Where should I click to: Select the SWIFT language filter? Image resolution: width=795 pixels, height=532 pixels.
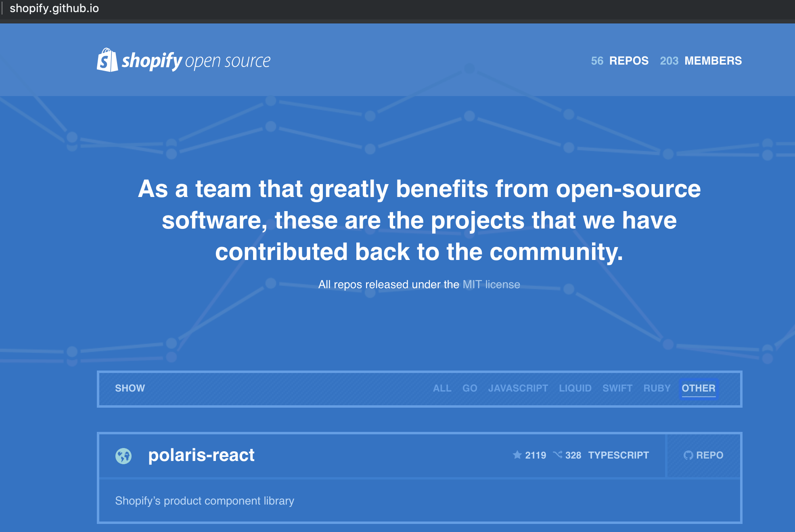[617, 388]
